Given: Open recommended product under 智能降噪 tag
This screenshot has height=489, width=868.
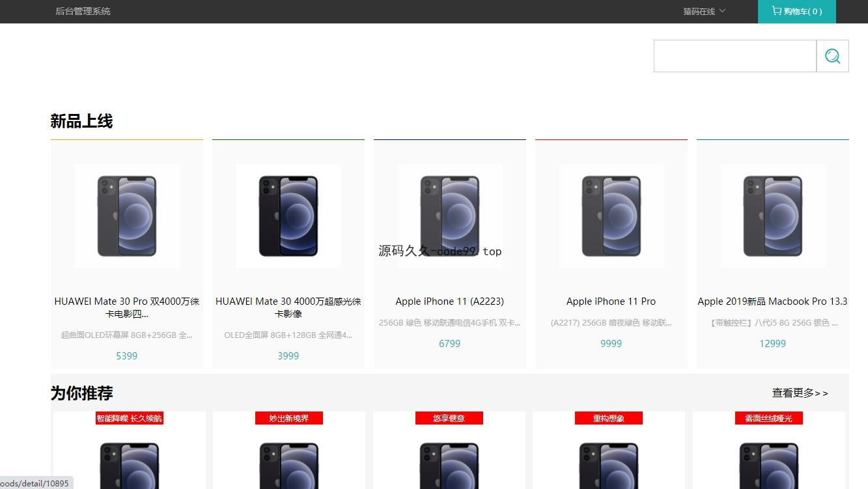Looking at the screenshot, I should click(x=130, y=465).
